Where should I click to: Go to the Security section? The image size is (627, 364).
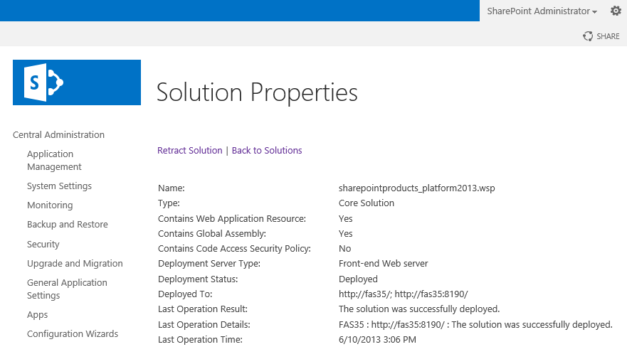pos(43,244)
